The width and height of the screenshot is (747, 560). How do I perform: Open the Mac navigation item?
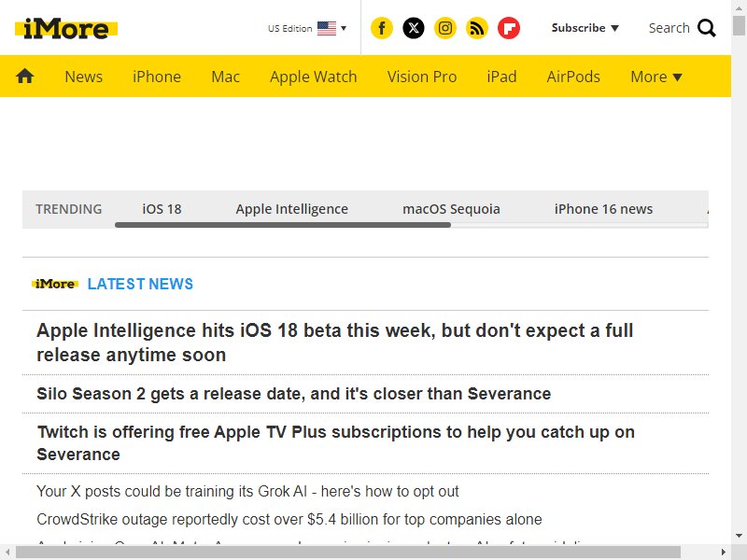pos(225,77)
